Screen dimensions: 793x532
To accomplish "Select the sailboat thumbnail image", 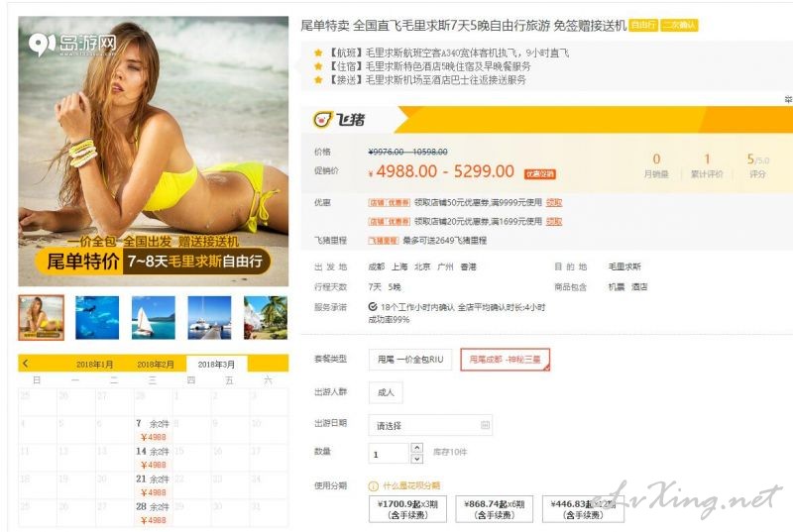I will coord(154,317).
